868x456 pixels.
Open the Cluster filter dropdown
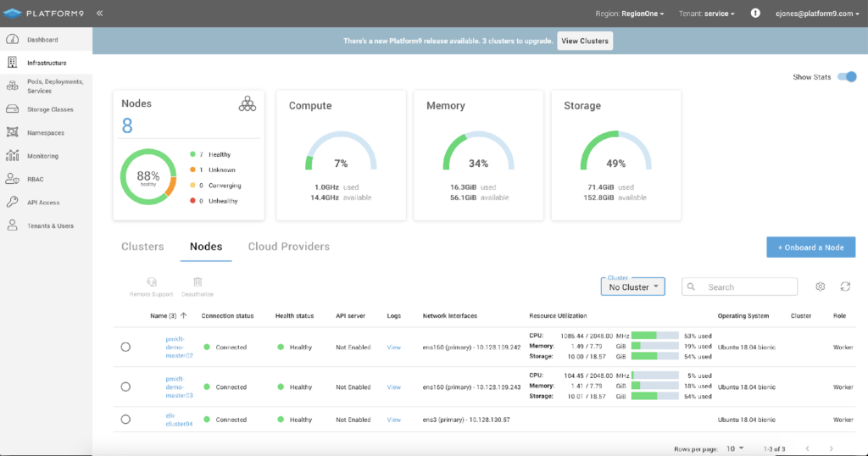(x=633, y=286)
